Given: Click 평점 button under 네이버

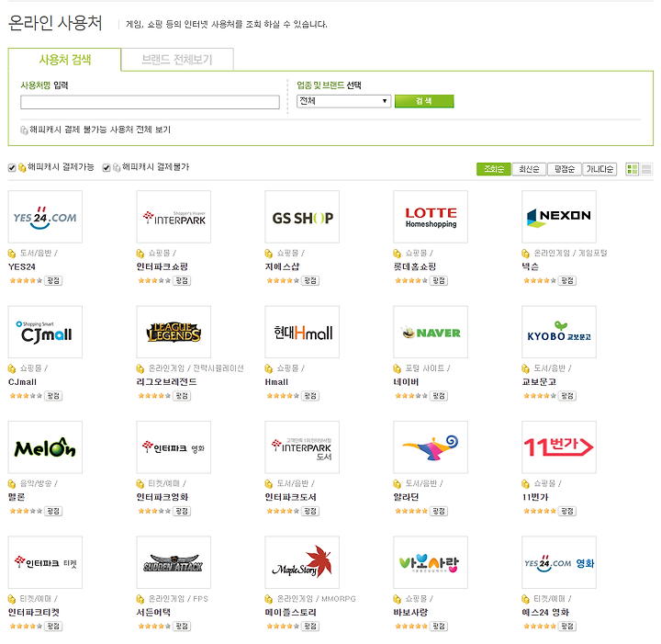Looking at the screenshot, I should coord(439,396).
